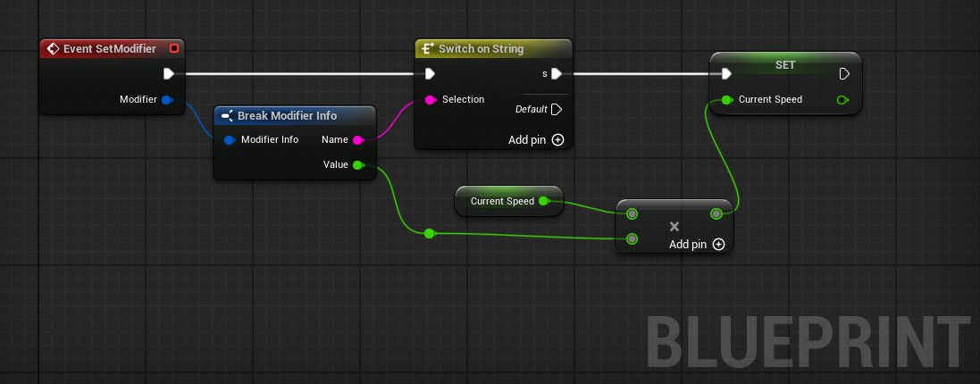The height and width of the screenshot is (384, 980).
Task: Select the magenta Name output pin
Action: click(357, 140)
